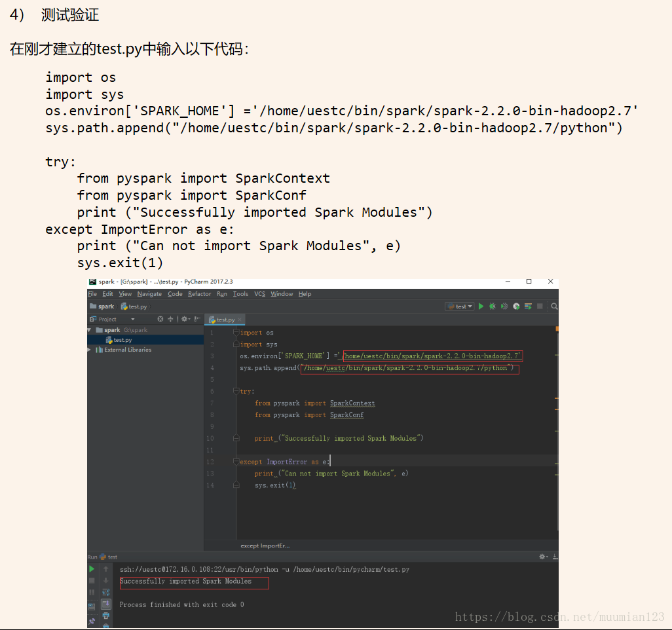The height and width of the screenshot is (630, 672).
Task: Click SparkContext in the editor code
Action: click(352, 403)
